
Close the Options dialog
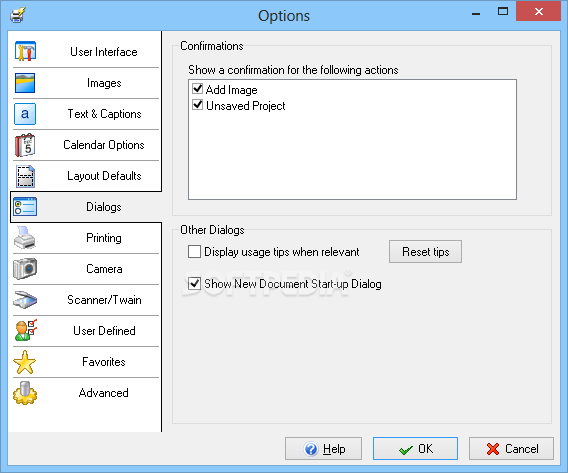click(x=538, y=12)
